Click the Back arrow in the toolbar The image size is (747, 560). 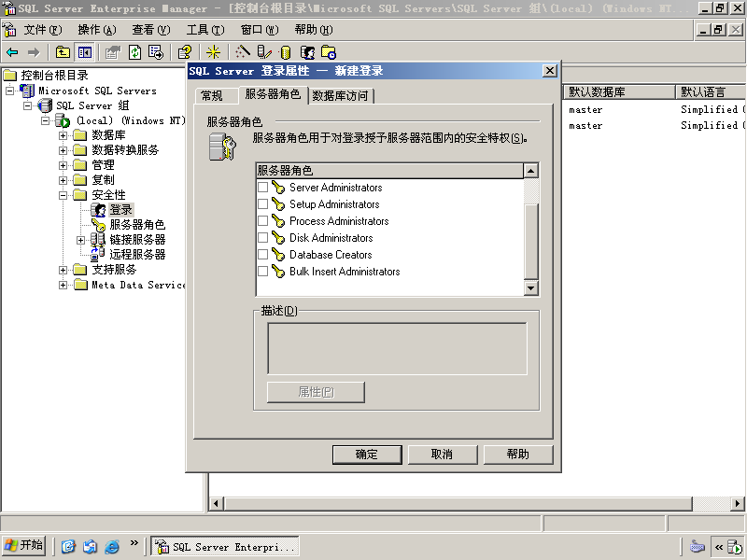(12, 52)
